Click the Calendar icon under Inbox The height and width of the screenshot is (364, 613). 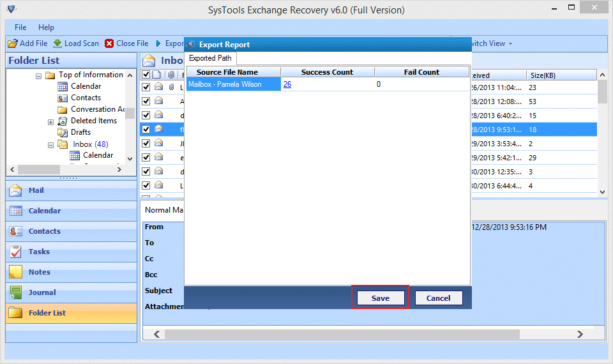pyautogui.click(x=75, y=156)
